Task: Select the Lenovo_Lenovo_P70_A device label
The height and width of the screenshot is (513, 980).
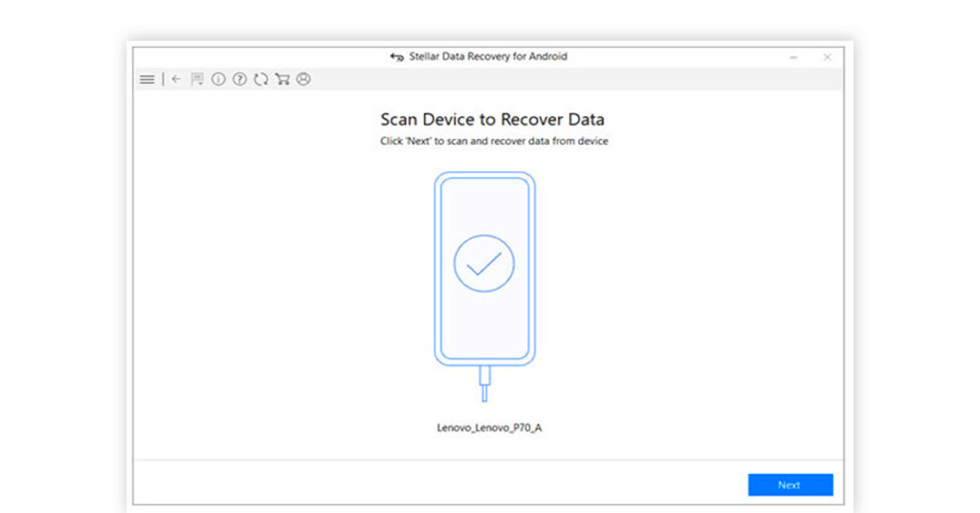Action: pos(489,428)
